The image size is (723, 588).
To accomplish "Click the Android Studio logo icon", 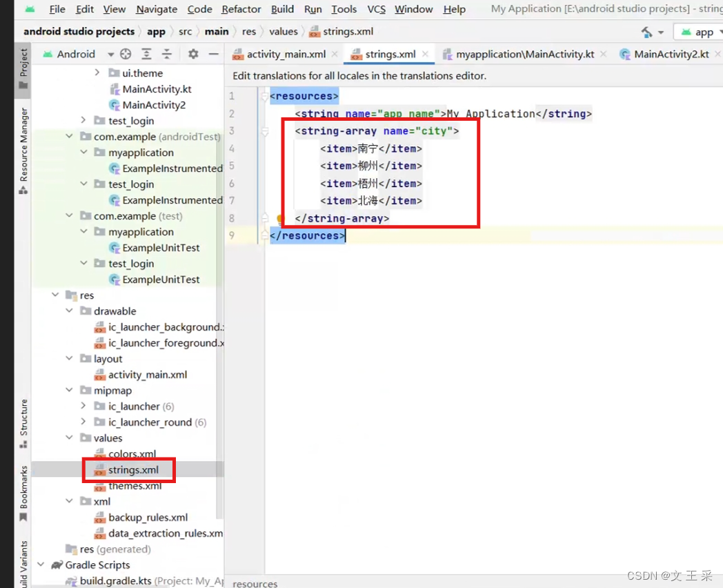I will [x=30, y=9].
